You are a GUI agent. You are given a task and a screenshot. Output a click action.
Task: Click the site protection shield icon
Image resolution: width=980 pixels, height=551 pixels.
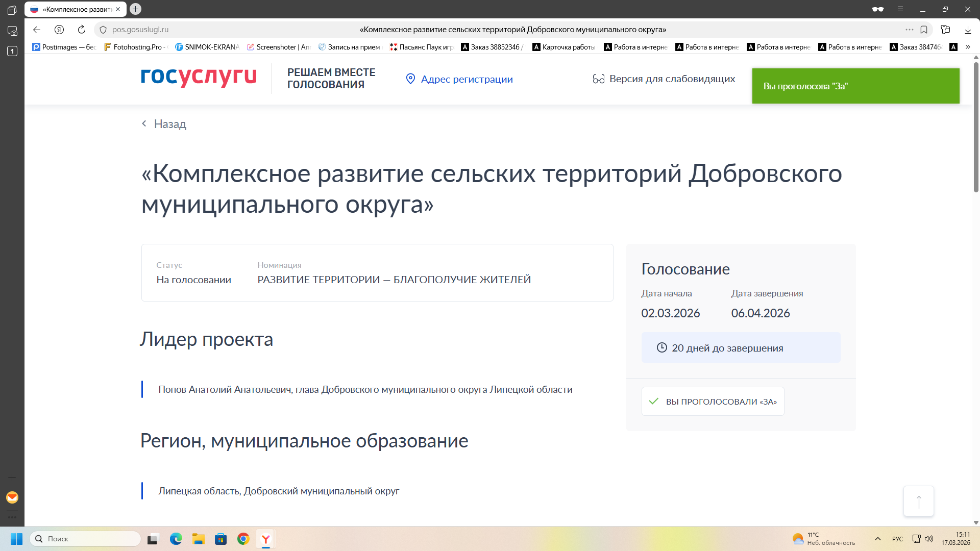click(103, 30)
